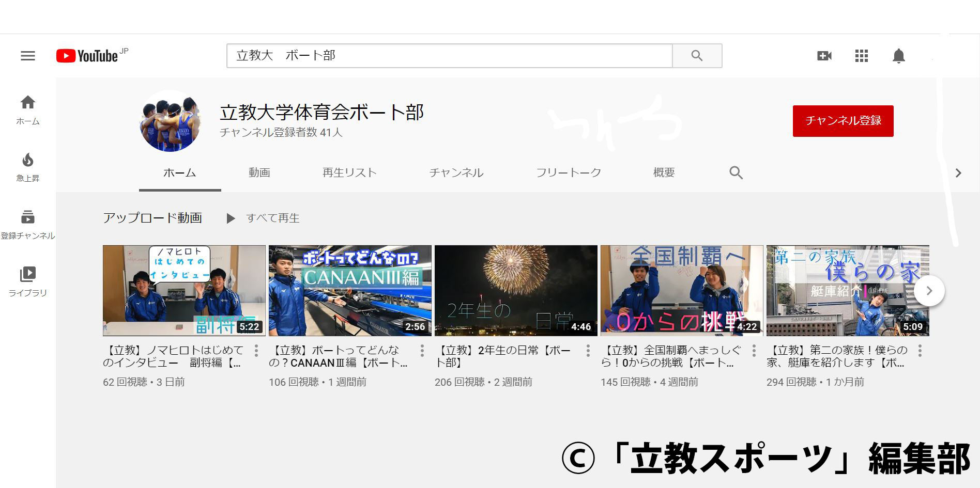This screenshot has width=980, height=488.
Task: Advance video carousel with next arrow
Action: click(929, 291)
